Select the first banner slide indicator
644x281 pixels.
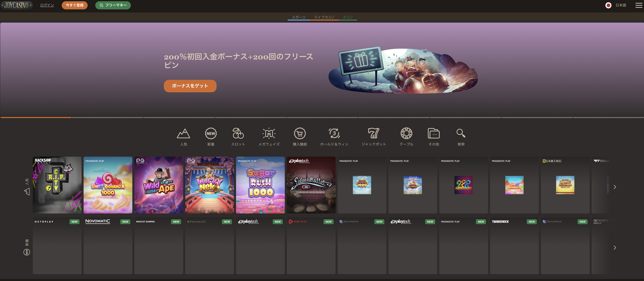tap(36, 117)
